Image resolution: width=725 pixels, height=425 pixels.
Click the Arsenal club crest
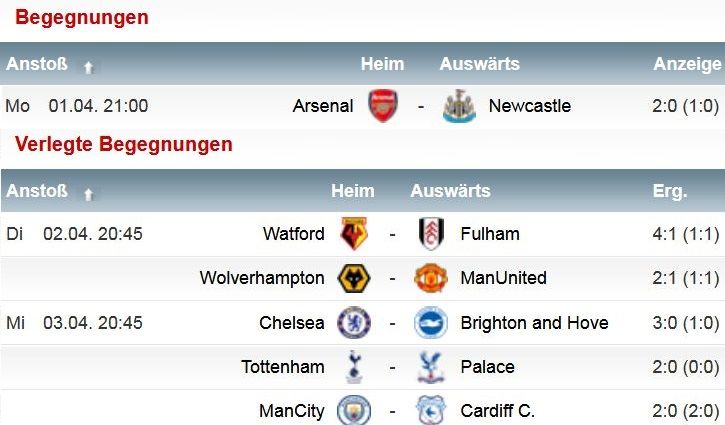click(383, 106)
